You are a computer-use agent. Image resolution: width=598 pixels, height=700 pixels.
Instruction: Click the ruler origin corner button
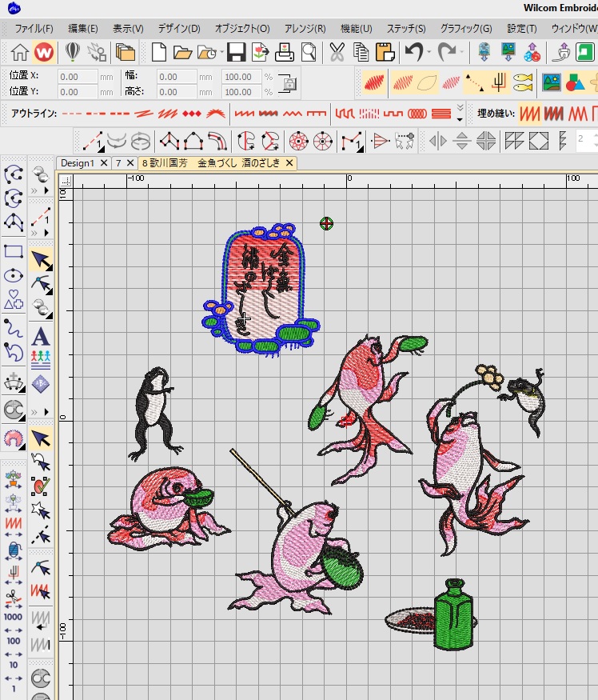pos(66,181)
